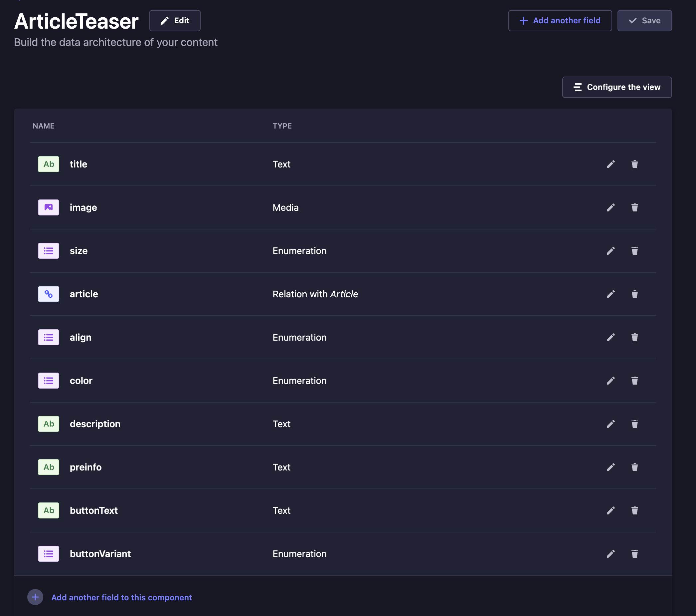This screenshot has width=696, height=616.
Task: Edit the title field with pencil icon
Action: 610,164
